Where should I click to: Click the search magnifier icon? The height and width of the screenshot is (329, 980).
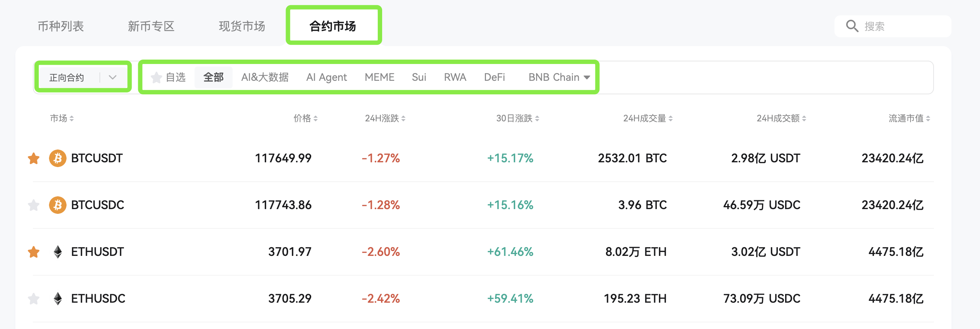852,26
